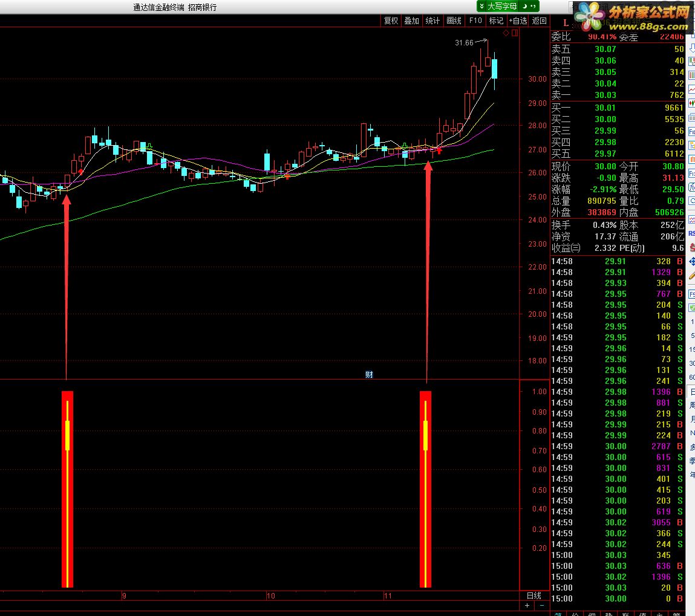The height and width of the screenshot is (616, 695).
Task: Click the down-arrow icon in right sidebar
Action: 691,49
